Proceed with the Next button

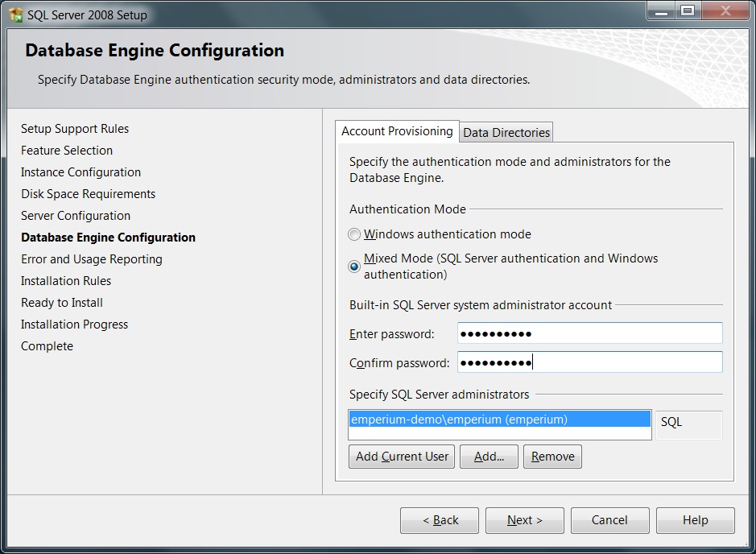pos(524,520)
